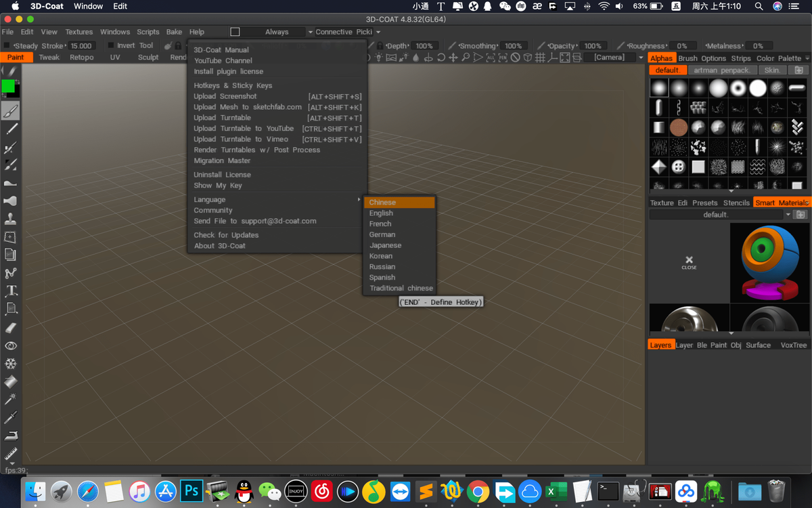
Task: Toggle the Steady Stroke checkbox
Action: tap(7, 45)
